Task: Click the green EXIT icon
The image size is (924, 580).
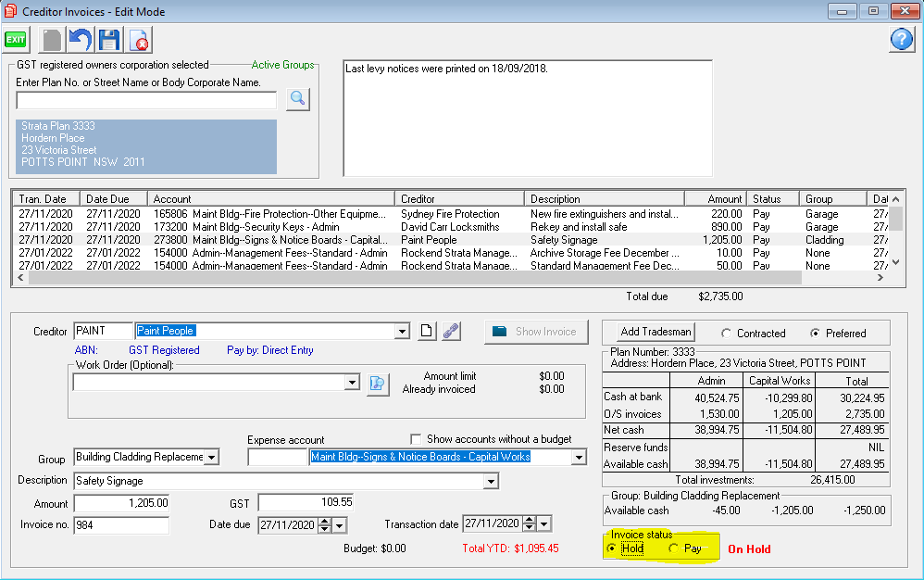Action: click(16, 40)
